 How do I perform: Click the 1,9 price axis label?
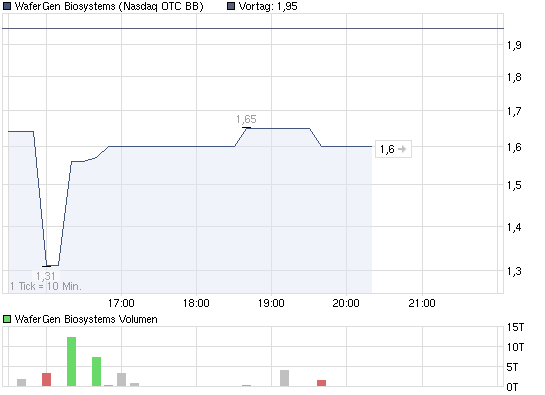point(514,45)
